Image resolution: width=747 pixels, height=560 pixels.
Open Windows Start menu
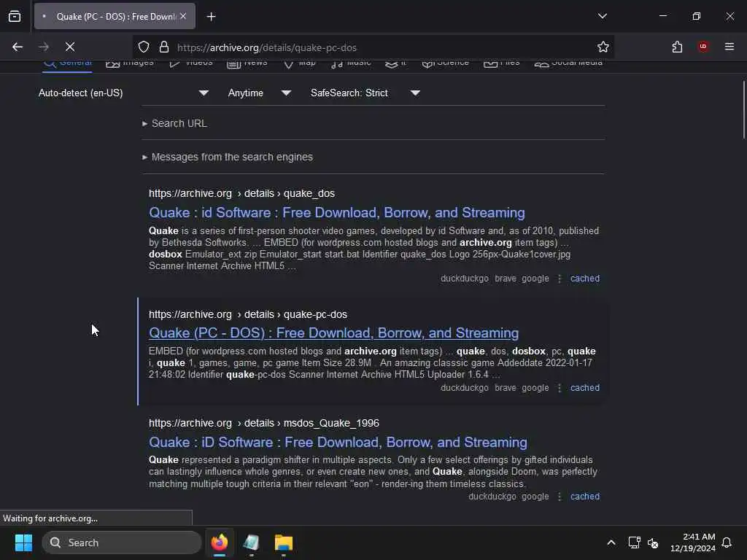pyautogui.click(x=23, y=542)
